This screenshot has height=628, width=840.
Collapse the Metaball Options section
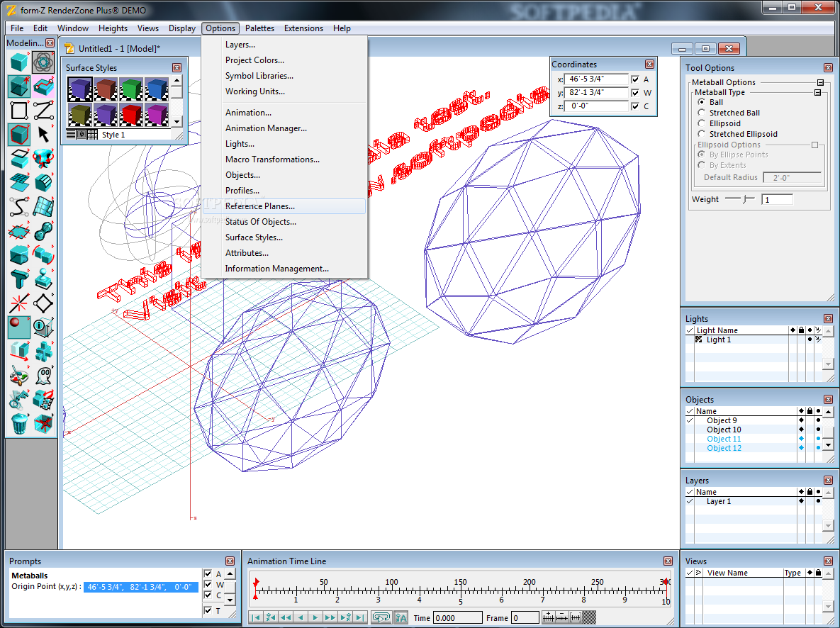click(820, 82)
